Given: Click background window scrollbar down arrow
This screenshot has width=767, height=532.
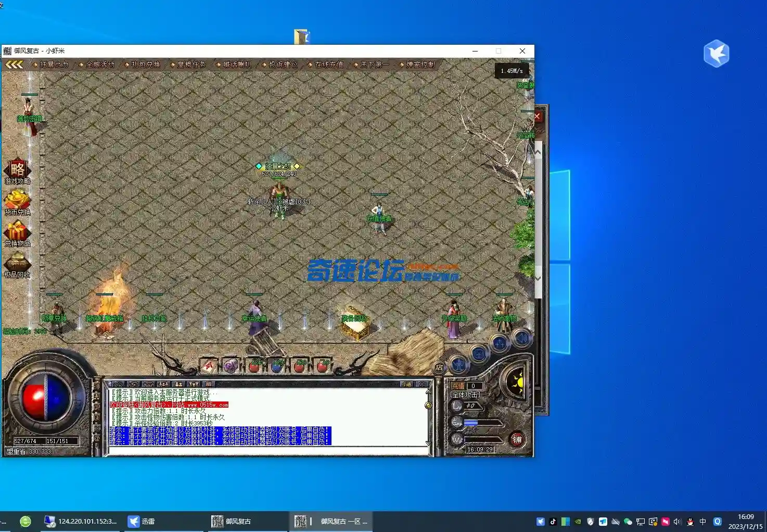Looking at the screenshot, I should [538, 279].
